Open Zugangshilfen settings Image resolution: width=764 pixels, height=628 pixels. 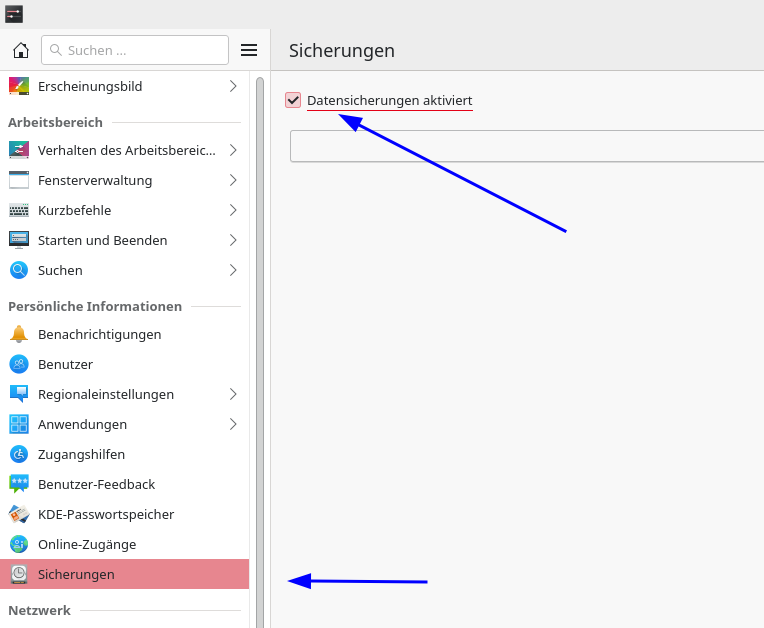click(x=124, y=454)
